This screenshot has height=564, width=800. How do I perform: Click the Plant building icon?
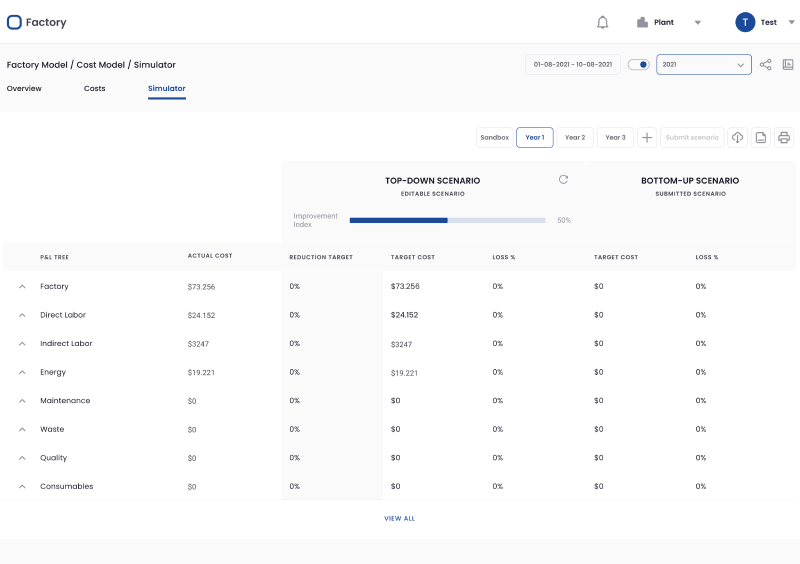point(642,22)
